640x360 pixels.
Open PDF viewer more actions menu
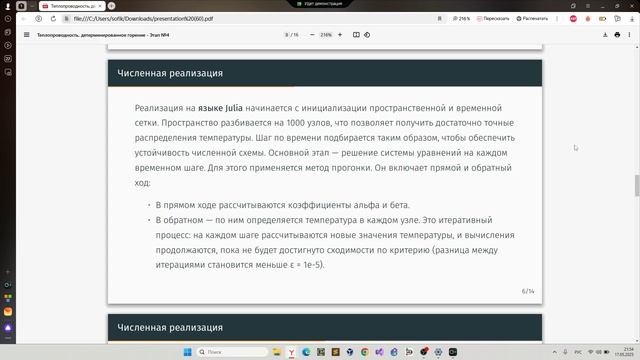point(629,35)
